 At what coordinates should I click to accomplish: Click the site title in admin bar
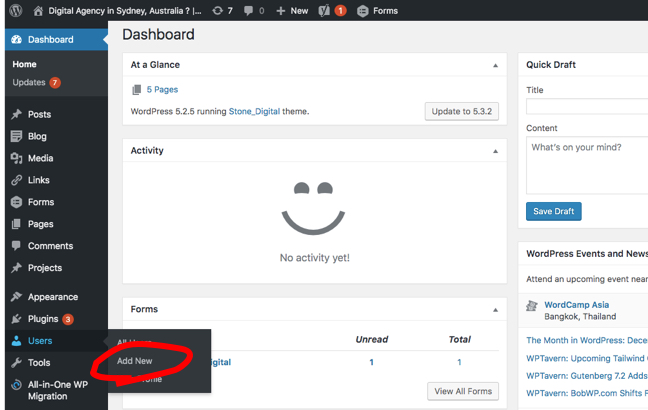(125, 11)
